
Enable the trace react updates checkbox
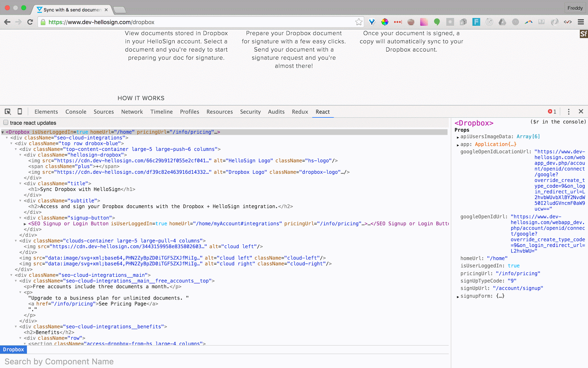6,123
